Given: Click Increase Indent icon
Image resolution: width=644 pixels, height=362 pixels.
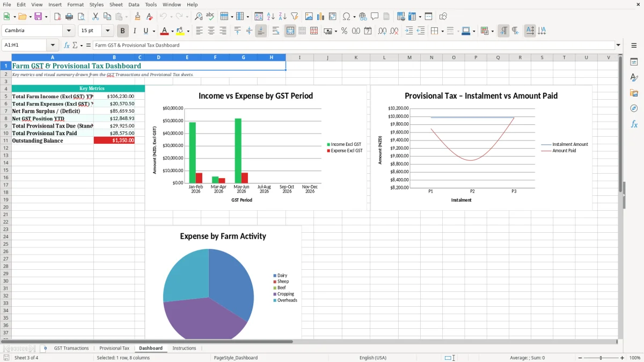Looking at the screenshot, I should pos(409,31).
